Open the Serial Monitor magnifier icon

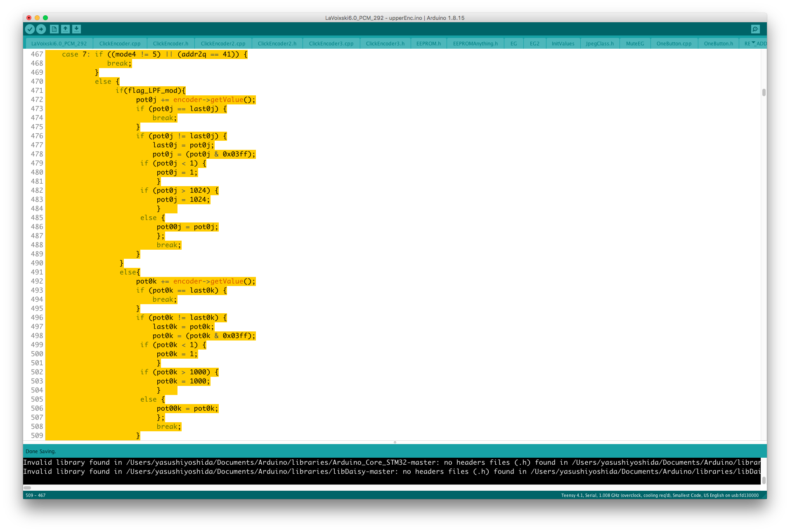[x=755, y=29]
